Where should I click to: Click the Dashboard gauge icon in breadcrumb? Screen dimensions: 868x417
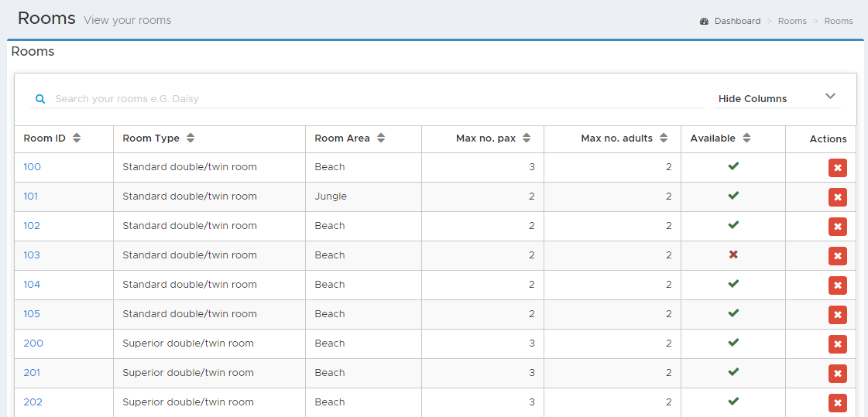tap(704, 21)
